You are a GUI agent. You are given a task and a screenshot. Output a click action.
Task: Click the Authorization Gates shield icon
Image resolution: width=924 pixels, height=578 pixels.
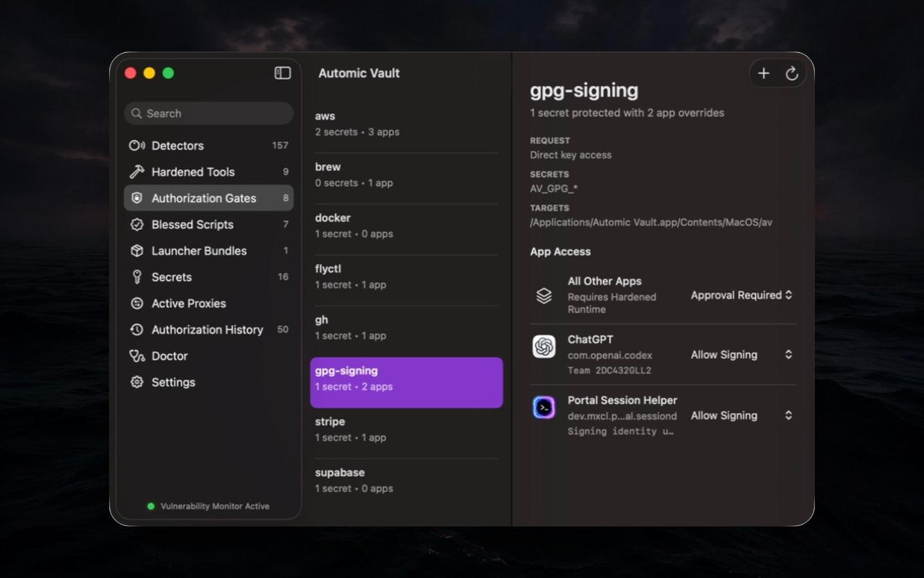(137, 198)
